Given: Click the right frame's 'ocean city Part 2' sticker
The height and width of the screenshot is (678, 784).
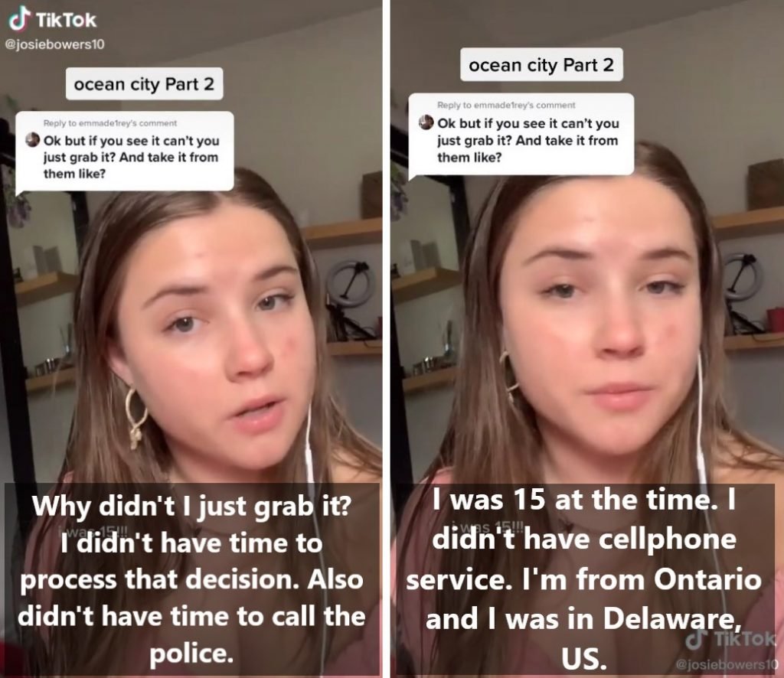Looking at the screenshot, I should tap(541, 64).
